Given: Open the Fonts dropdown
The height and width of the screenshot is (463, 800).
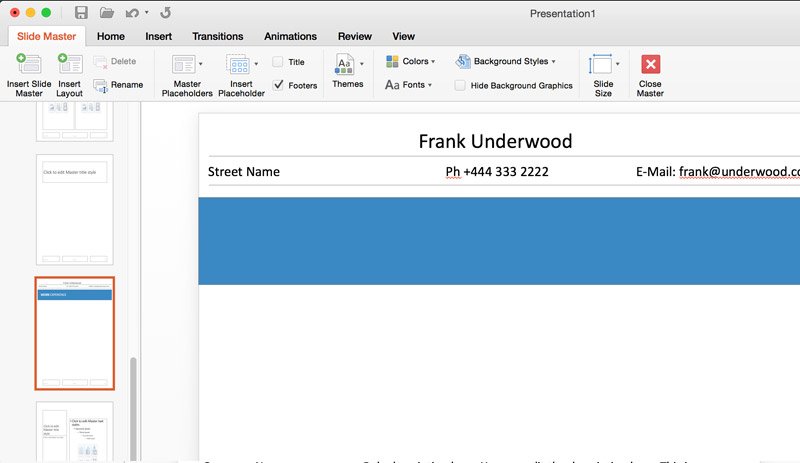Looking at the screenshot, I should [x=409, y=85].
